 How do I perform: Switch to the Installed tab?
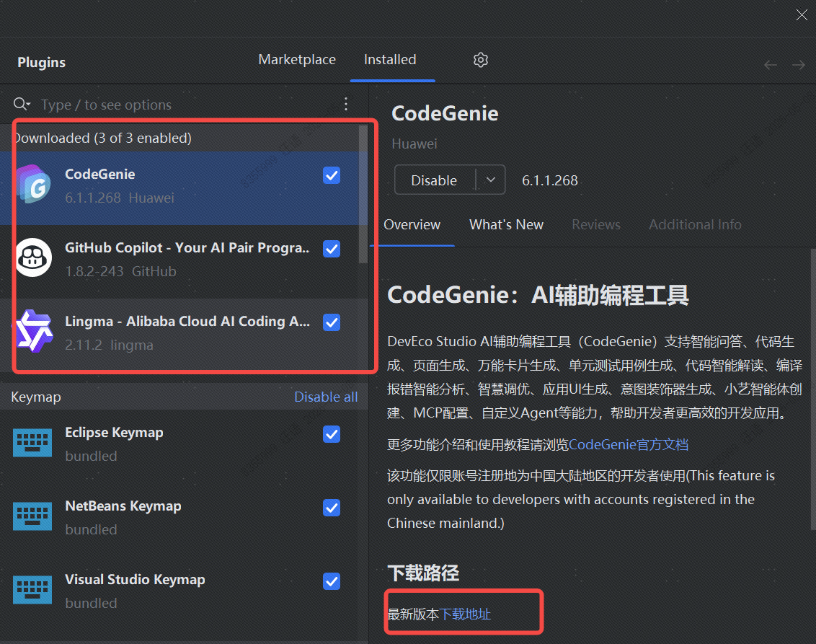point(390,59)
